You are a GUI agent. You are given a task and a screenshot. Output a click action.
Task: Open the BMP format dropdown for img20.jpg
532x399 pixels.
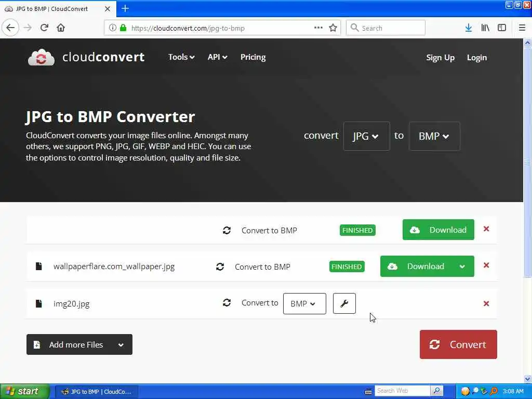click(304, 303)
